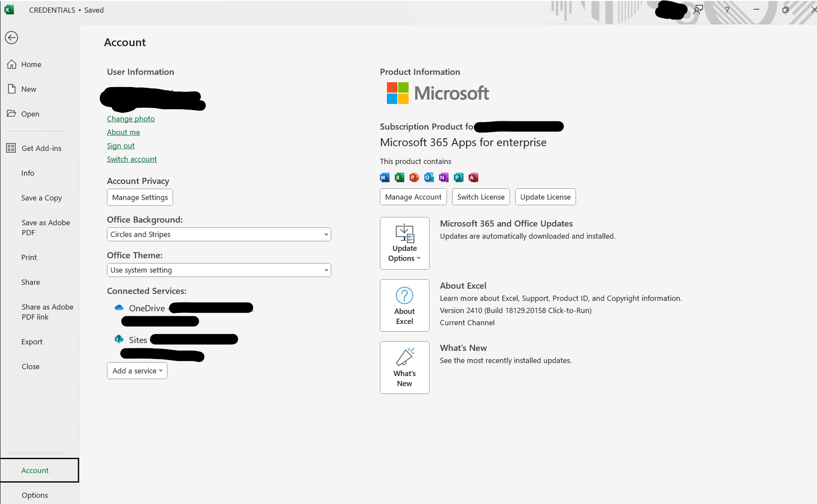
Task: Click the Update License button
Action: coord(545,197)
